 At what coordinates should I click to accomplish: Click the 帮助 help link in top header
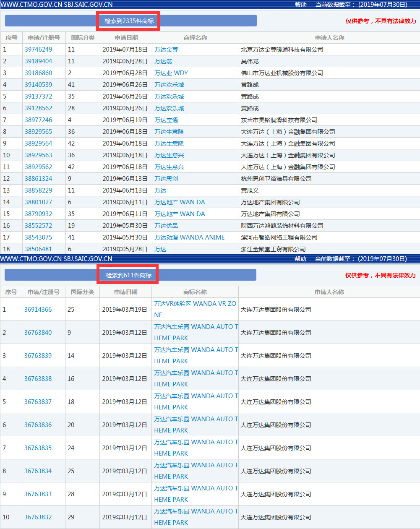coord(300,5)
